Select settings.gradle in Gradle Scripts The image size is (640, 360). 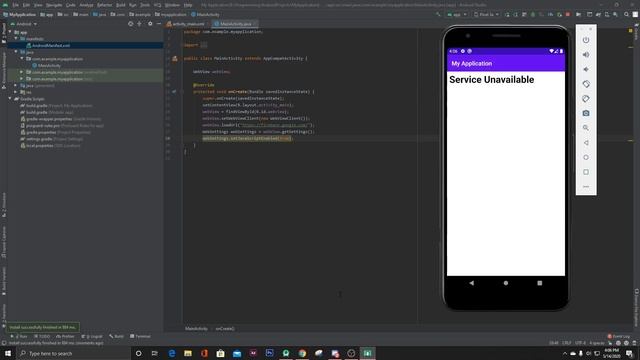point(39,139)
